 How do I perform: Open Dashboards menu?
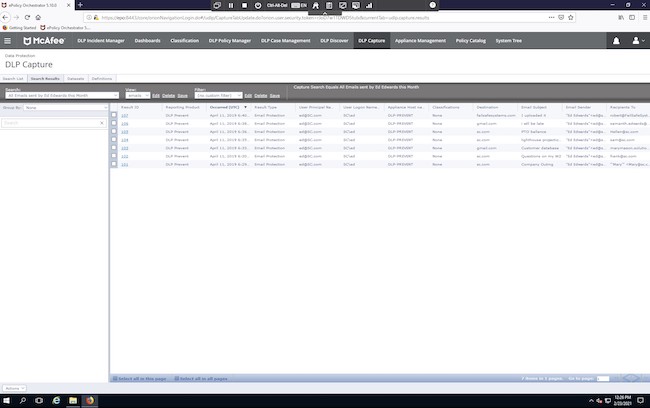(148, 41)
